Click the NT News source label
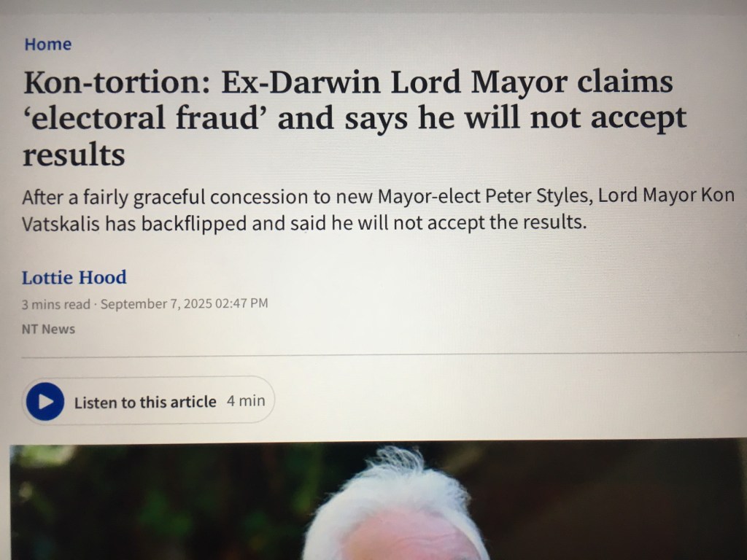 [49, 329]
